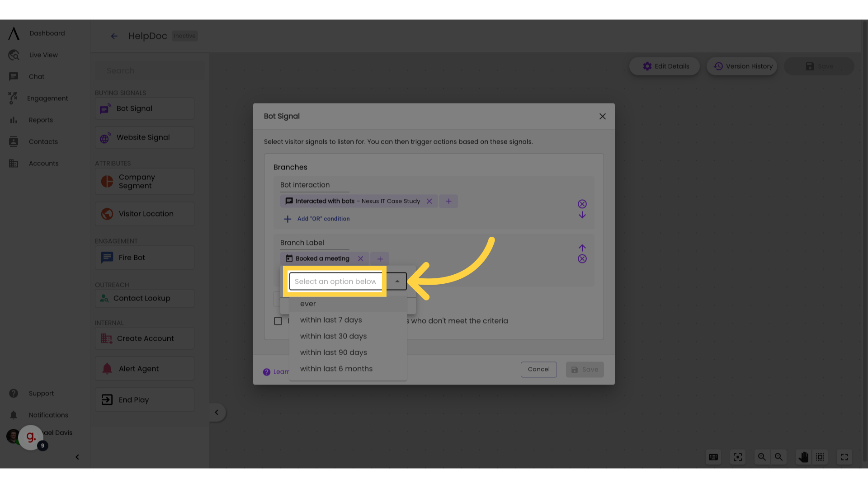Click X to remove Booked a meeting tag
868x488 pixels.
pyautogui.click(x=361, y=258)
